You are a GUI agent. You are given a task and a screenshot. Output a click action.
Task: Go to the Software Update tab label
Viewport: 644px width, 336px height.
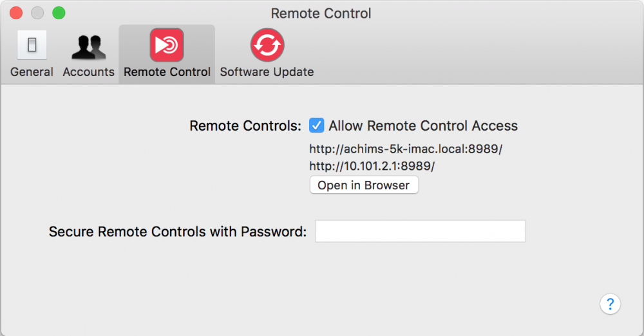coord(267,72)
